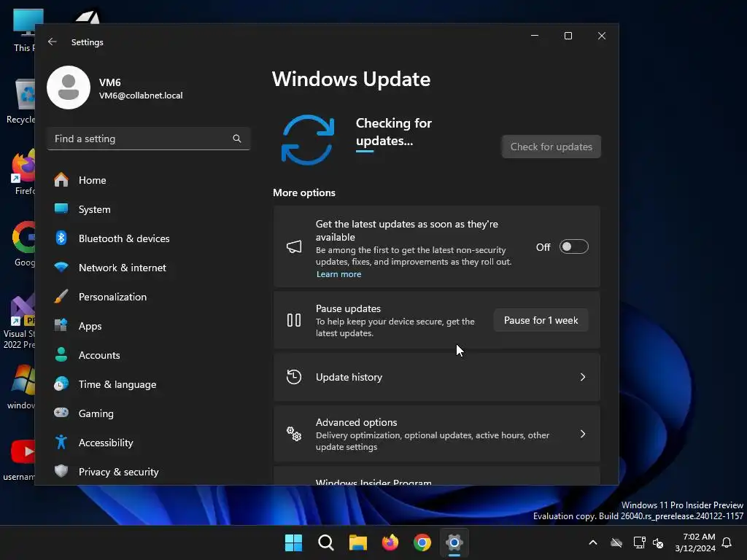Select the Firefox desktop shortcut
Viewport: 747px width, 560px height.
pyautogui.click(x=22, y=172)
